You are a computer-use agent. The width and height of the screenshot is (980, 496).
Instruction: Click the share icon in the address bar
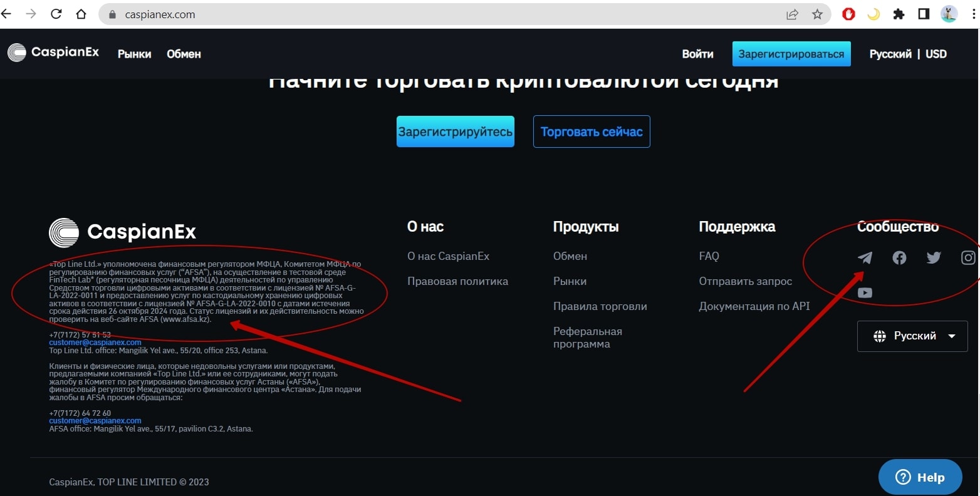click(x=792, y=14)
